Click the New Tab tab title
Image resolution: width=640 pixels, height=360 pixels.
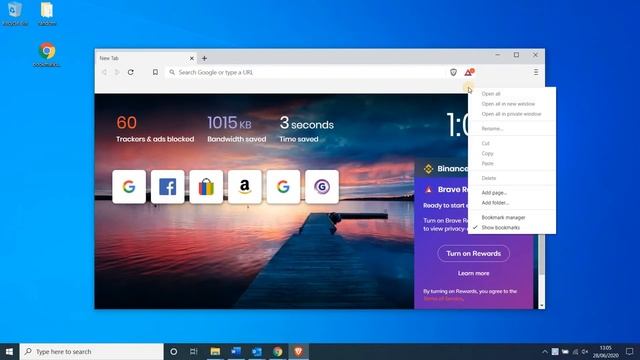tap(109, 58)
